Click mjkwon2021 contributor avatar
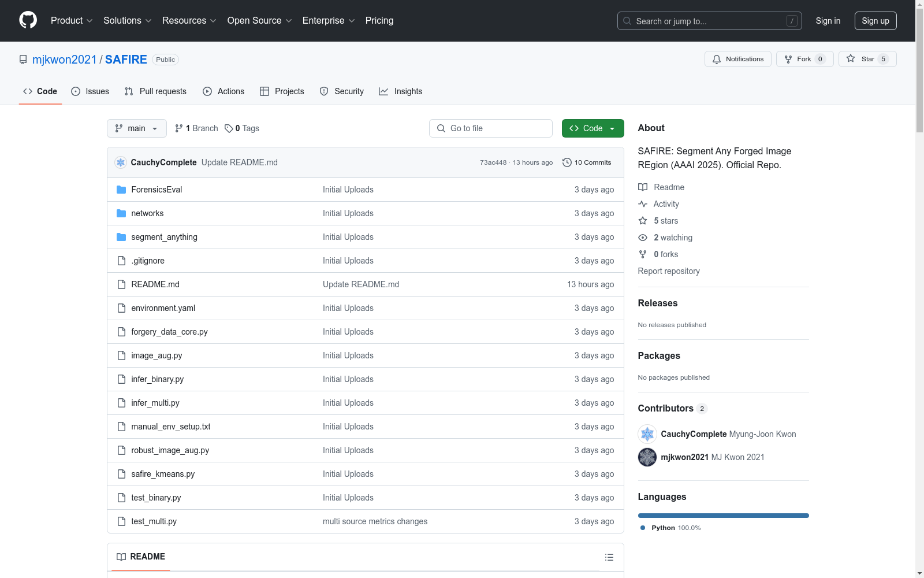The image size is (924, 578). [x=647, y=457]
